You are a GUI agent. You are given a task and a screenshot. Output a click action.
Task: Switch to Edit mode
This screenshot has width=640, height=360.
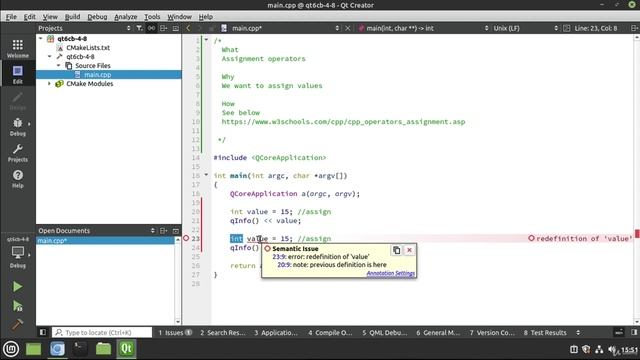[18, 74]
